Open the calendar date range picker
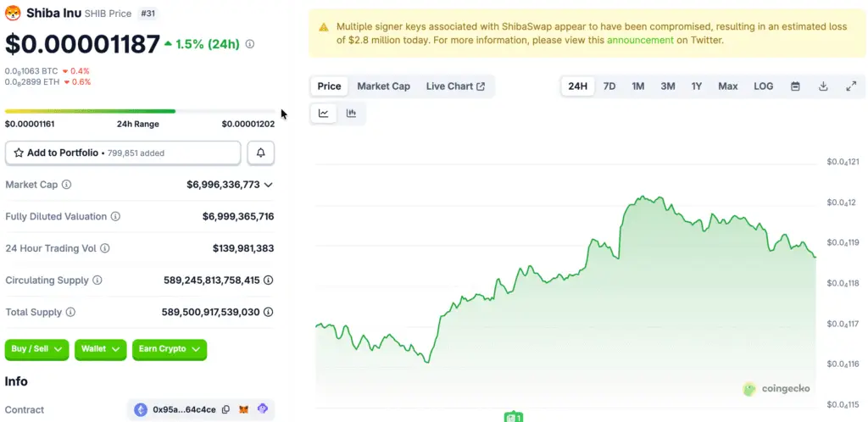Viewport: 868px width, 422px height. [795, 86]
